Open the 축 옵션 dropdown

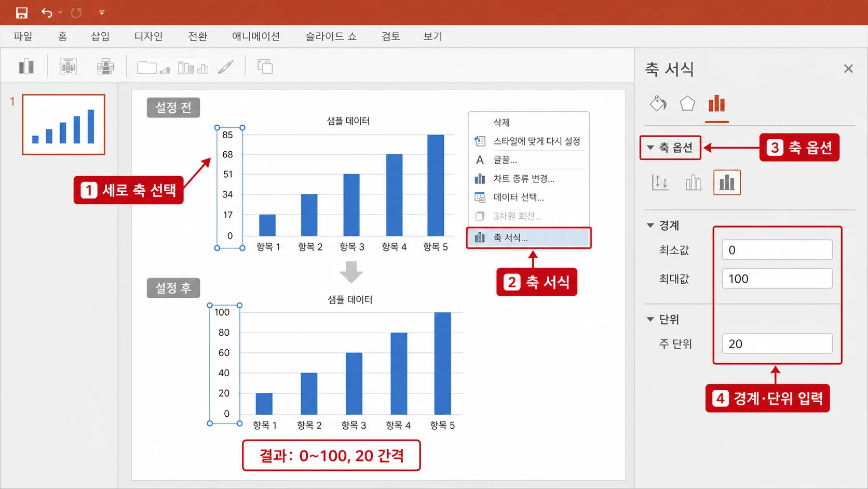click(670, 148)
